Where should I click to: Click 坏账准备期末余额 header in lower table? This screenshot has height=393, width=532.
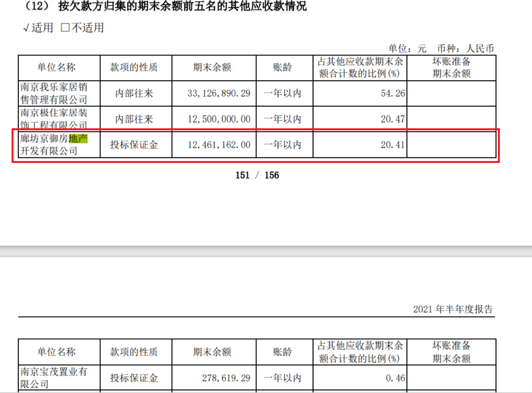coord(451,352)
